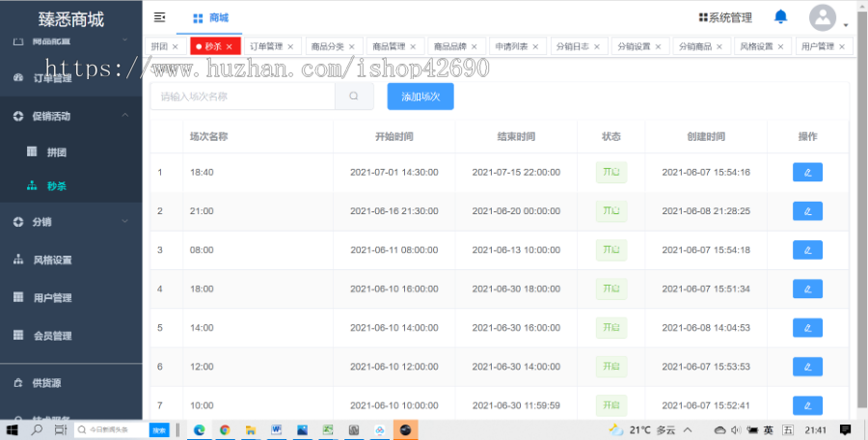The image size is (868, 440).
Task: Close the 申请列表 tab
Action: tap(535, 46)
